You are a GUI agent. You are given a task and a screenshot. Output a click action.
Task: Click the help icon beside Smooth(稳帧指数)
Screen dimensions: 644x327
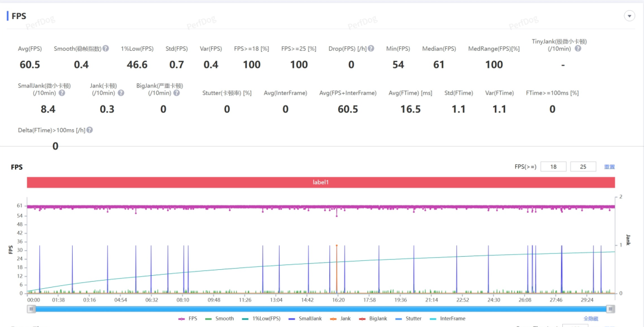[106, 49]
